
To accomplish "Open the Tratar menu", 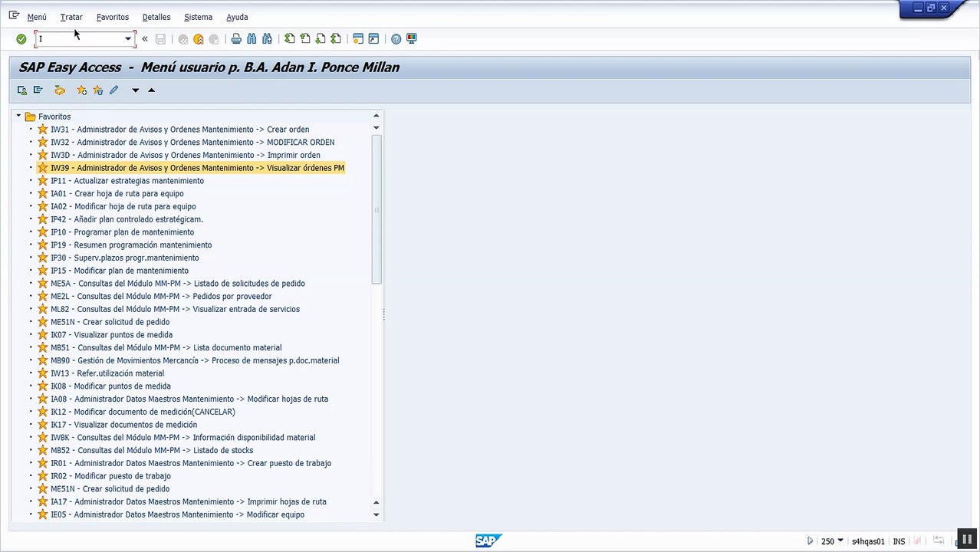I will (71, 17).
